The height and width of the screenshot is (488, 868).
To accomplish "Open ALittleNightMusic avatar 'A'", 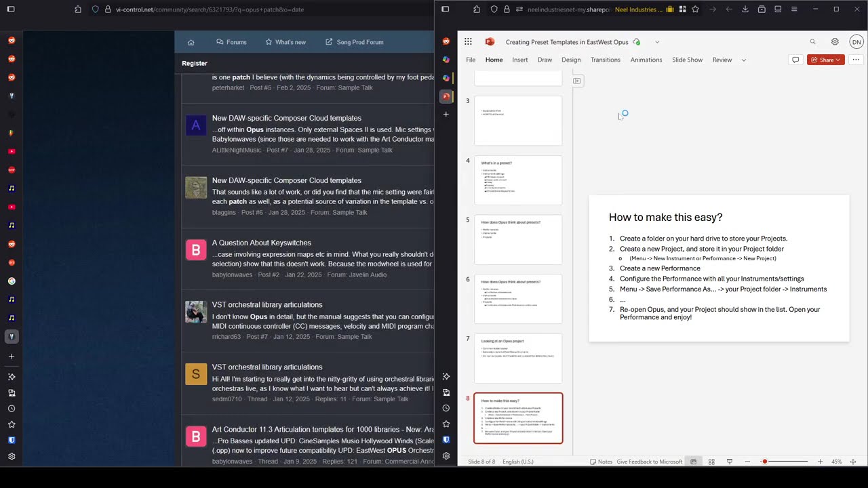I will pos(196,125).
